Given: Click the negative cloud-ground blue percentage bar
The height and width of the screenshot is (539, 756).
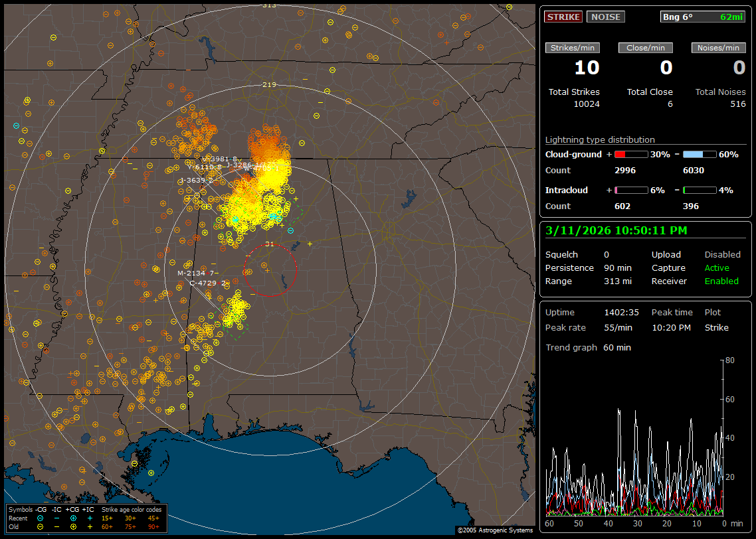Looking at the screenshot, I should [x=700, y=154].
